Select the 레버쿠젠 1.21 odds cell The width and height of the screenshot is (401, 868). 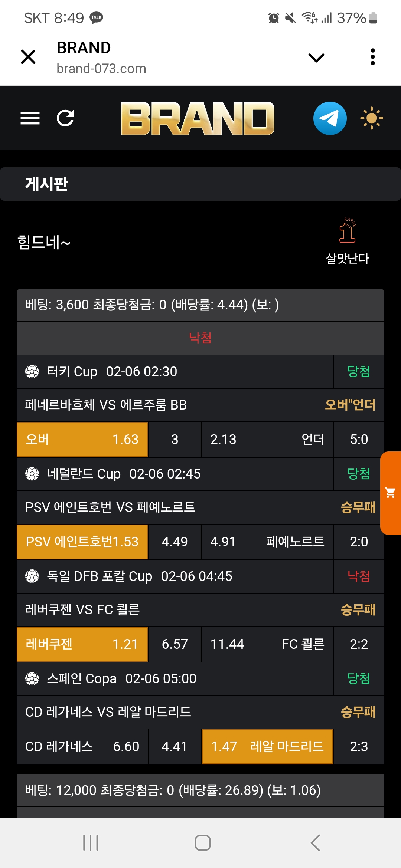click(82, 644)
